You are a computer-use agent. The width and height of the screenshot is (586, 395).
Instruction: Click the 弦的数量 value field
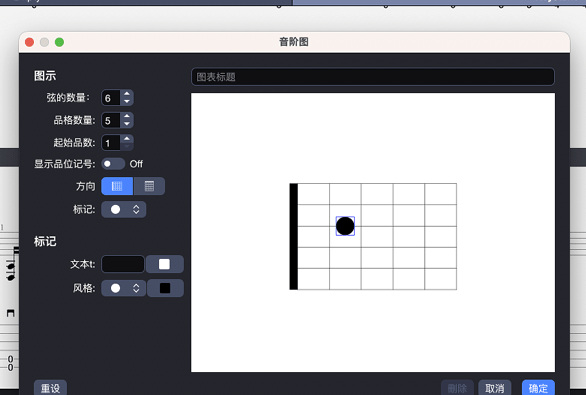tap(111, 98)
